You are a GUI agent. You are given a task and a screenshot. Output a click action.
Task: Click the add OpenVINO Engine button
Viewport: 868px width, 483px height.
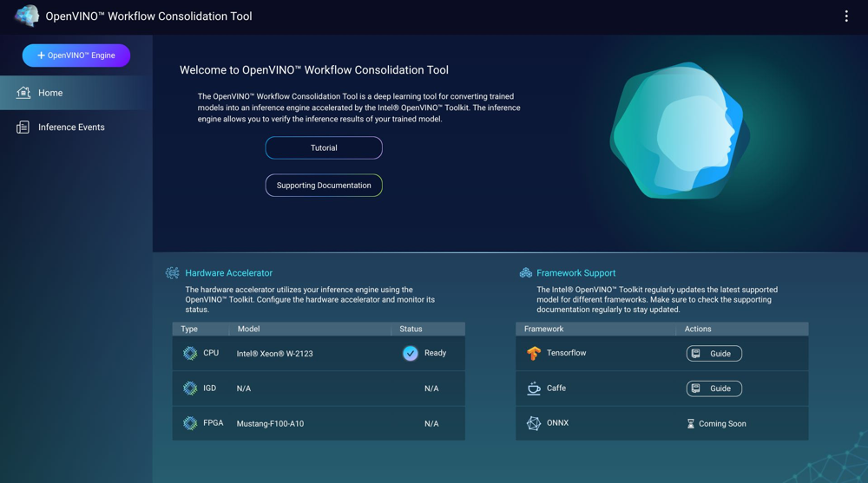(x=76, y=55)
